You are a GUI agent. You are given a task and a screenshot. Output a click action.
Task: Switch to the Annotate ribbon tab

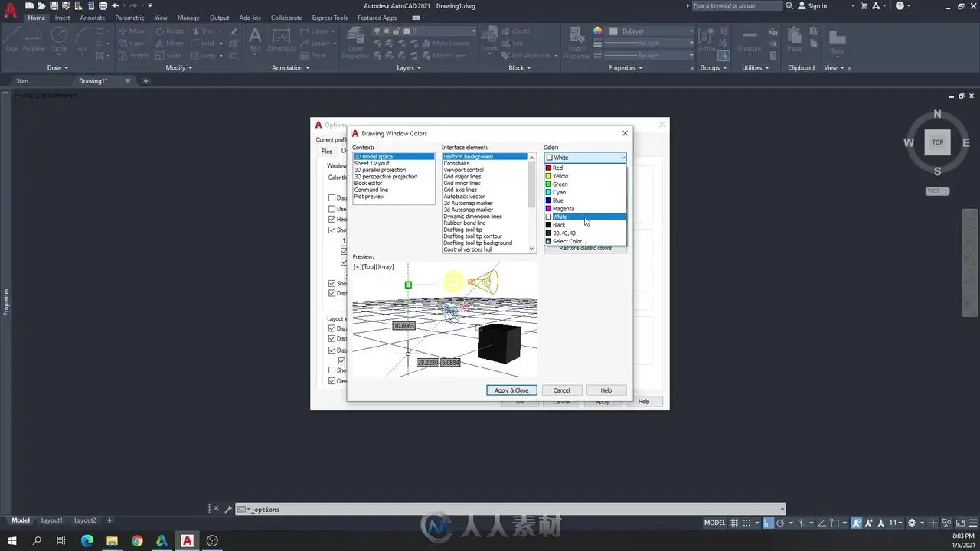pyautogui.click(x=93, y=18)
